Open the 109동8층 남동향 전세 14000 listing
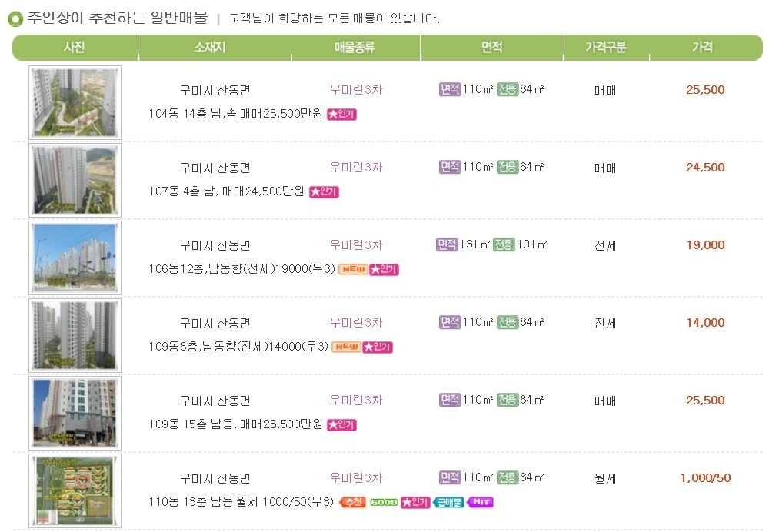 238,346
